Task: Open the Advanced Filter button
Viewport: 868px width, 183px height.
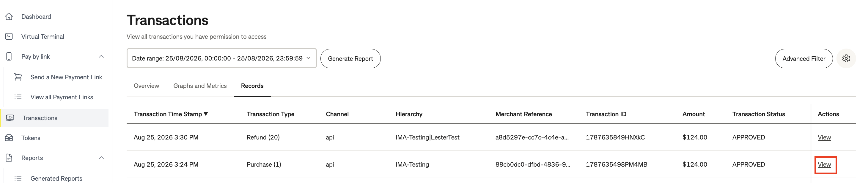Action: point(803,58)
